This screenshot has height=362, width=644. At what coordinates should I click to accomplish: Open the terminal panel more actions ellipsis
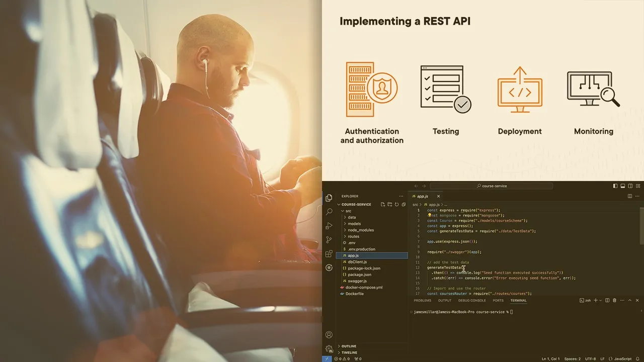point(622,300)
